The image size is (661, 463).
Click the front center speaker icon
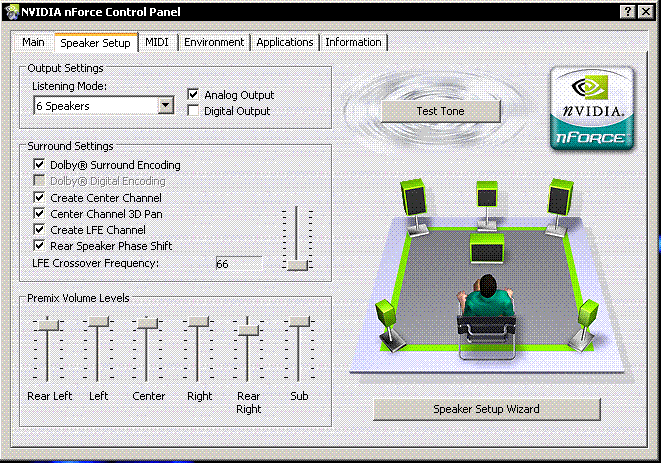487,194
